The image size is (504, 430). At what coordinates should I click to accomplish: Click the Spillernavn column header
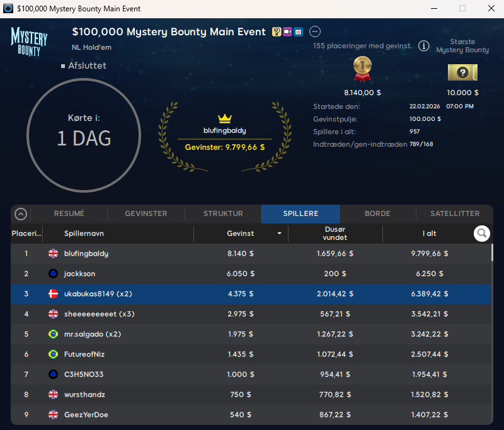[x=84, y=234]
